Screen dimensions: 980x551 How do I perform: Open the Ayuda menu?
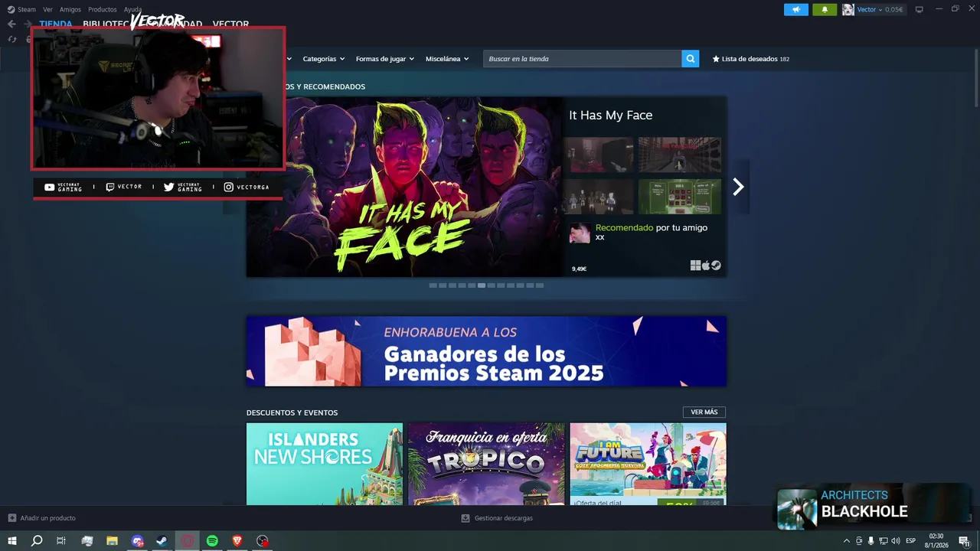132,9
